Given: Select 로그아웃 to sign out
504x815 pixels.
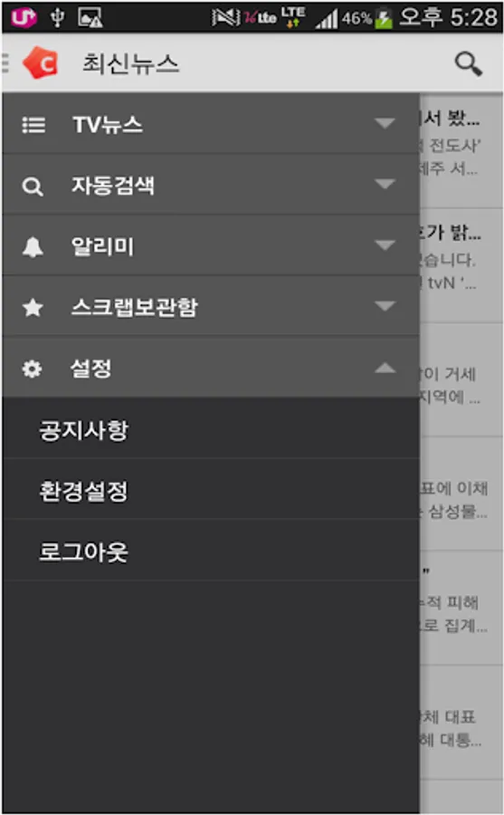Looking at the screenshot, I should 211,550.
